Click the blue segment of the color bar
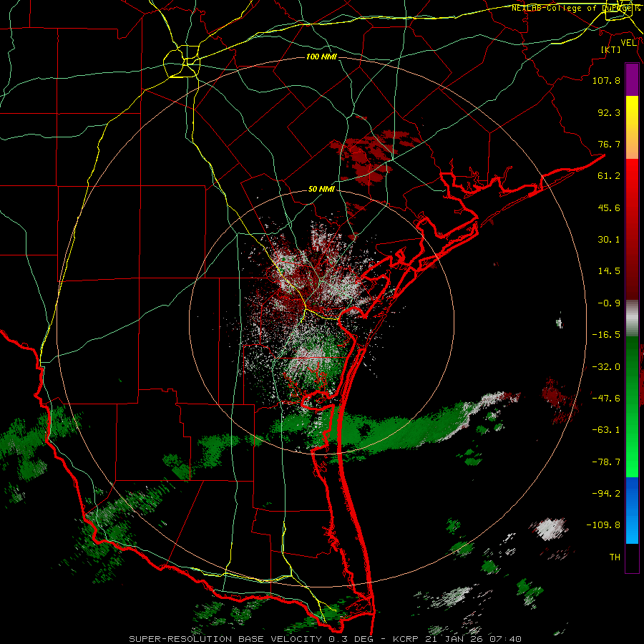The image size is (644, 644). pyautogui.click(x=632, y=510)
